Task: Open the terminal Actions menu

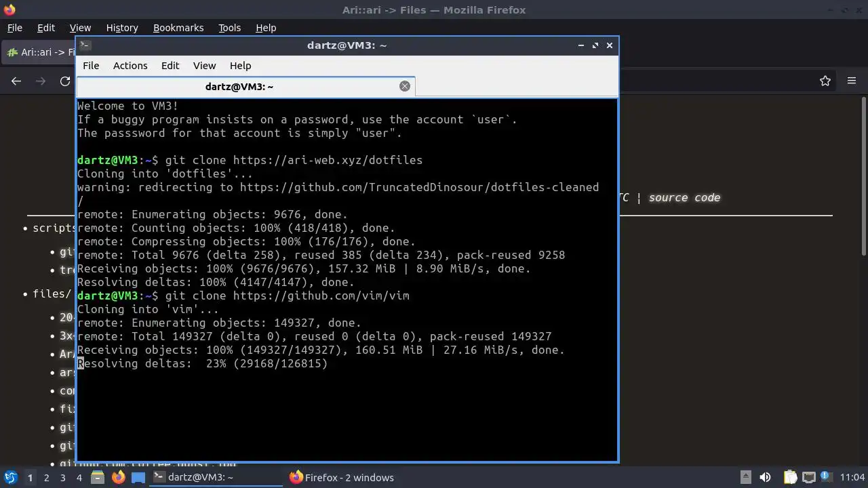Action: pos(130,65)
